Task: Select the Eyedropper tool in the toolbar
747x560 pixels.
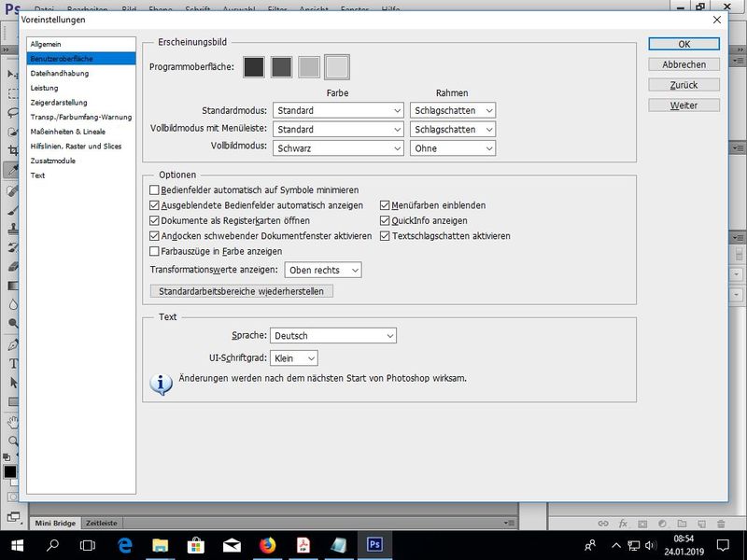Action: [x=13, y=170]
